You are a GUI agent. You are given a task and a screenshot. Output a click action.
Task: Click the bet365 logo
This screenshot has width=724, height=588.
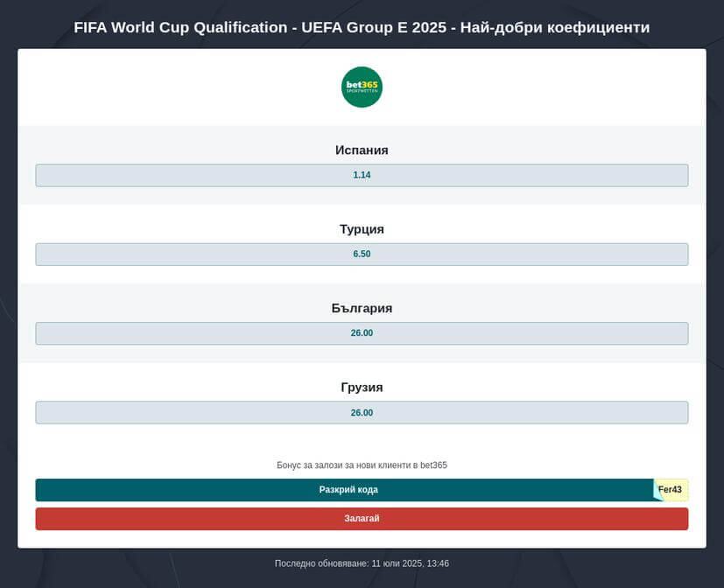(x=362, y=87)
